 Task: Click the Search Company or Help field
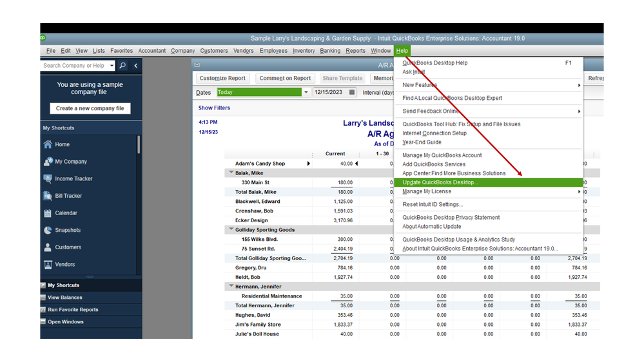coord(74,66)
